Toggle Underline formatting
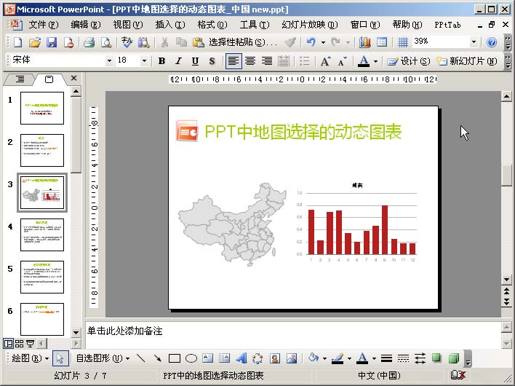Screen dimensions: 515x386 click(195, 61)
